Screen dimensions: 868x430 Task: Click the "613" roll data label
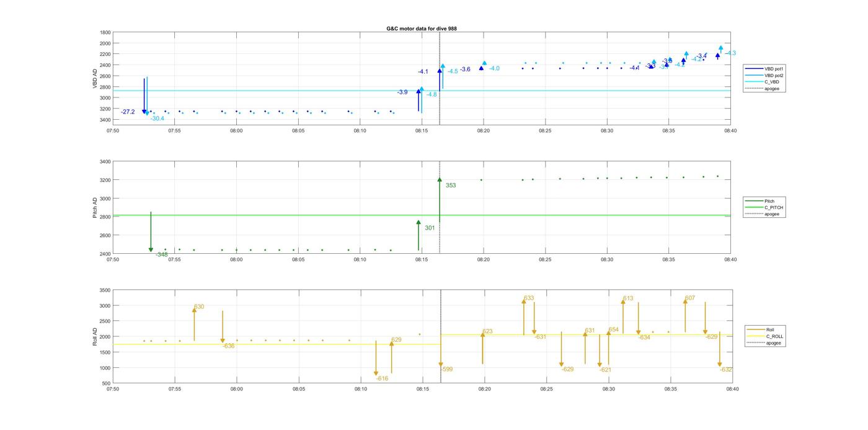(x=628, y=298)
